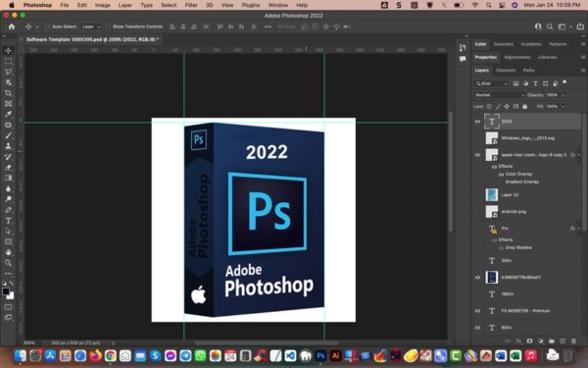Add a layer mask at panel bottom
This screenshot has height=368, width=588.
pyautogui.click(x=529, y=341)
